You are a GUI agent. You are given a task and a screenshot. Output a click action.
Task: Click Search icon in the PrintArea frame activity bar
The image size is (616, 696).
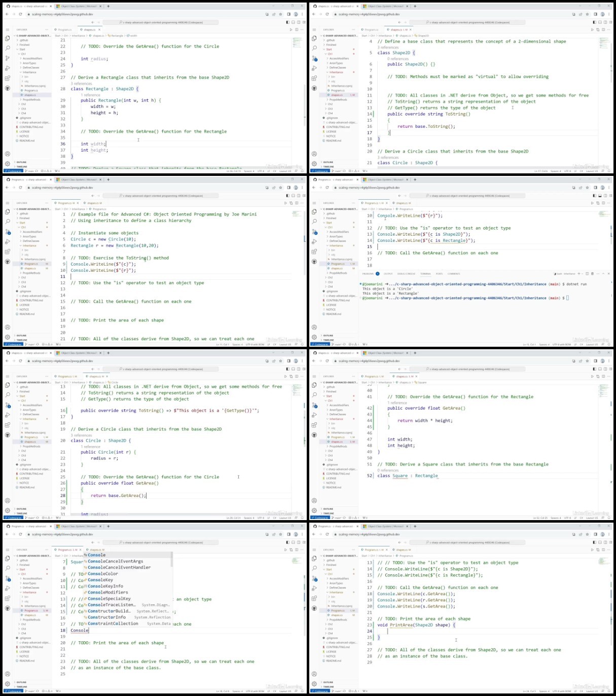pos(314,568)
